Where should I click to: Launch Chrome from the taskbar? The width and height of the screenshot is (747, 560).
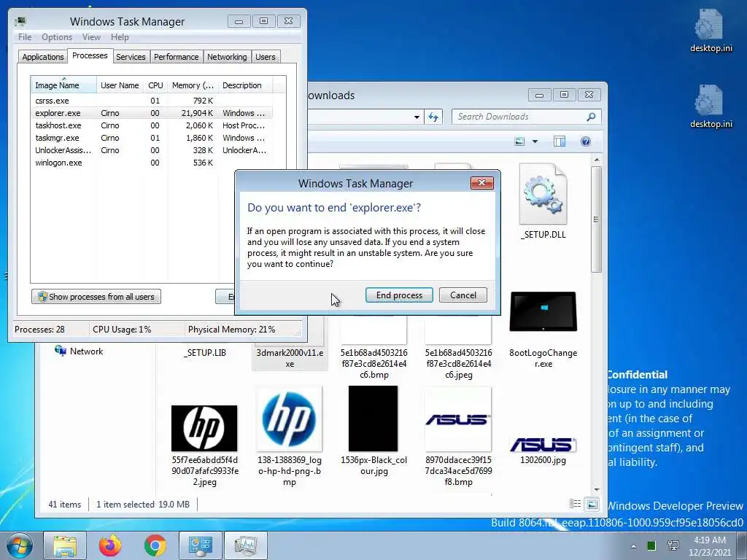pyautogui.click(x=155, y=545)
